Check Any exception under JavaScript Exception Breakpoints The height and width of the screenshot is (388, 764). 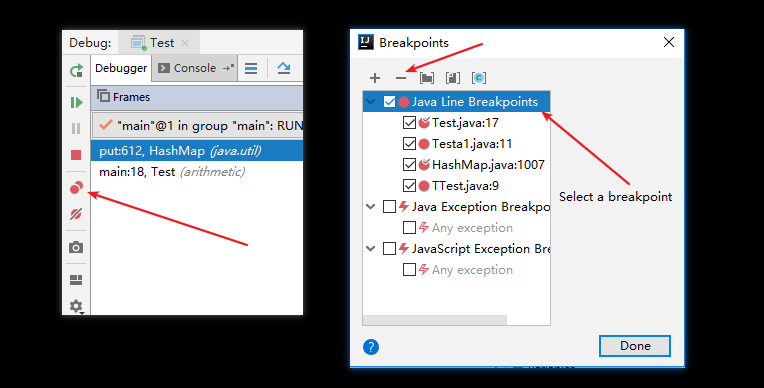(409, 270)
